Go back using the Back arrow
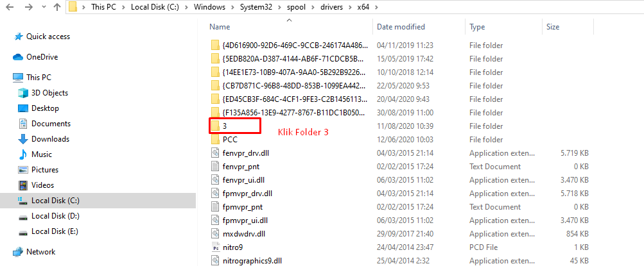Image resolution: width=644 pixels, height=266 pixels. coord(9,8)
